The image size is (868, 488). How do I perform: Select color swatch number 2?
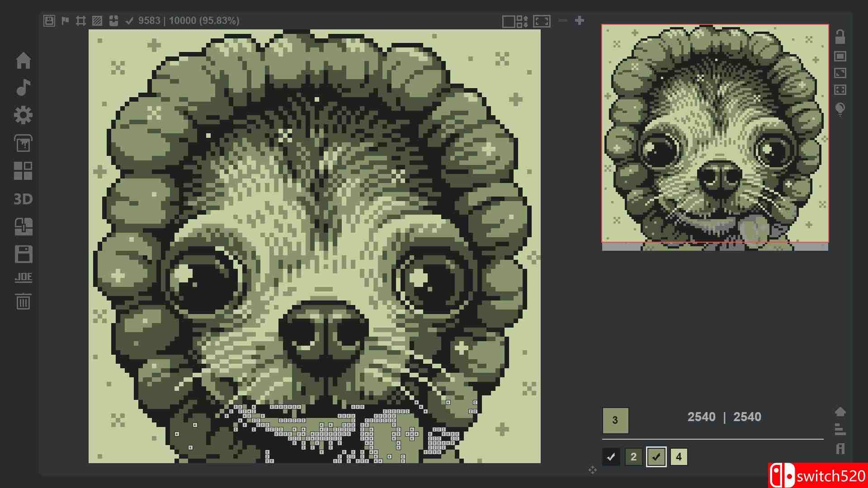point(633,457)
